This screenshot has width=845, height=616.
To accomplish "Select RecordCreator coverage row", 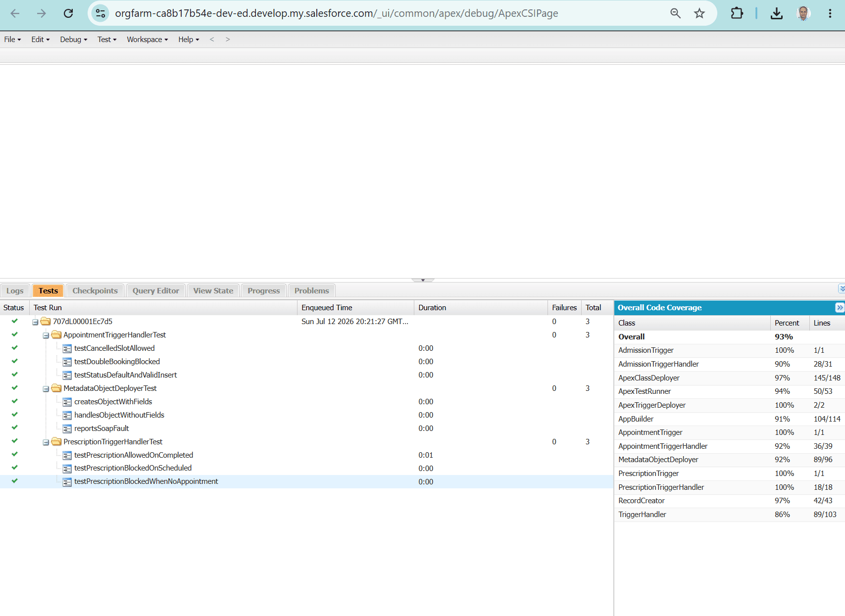I will 730,501.
